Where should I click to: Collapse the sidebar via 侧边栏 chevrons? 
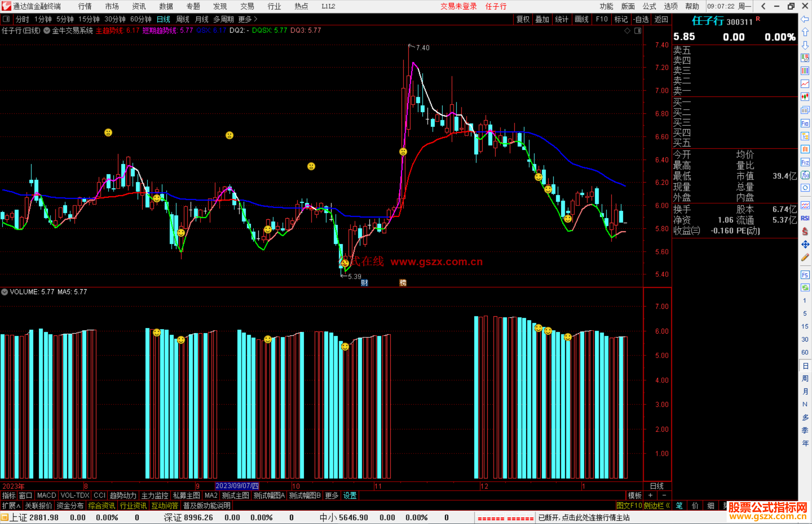(x=668, y=506)
